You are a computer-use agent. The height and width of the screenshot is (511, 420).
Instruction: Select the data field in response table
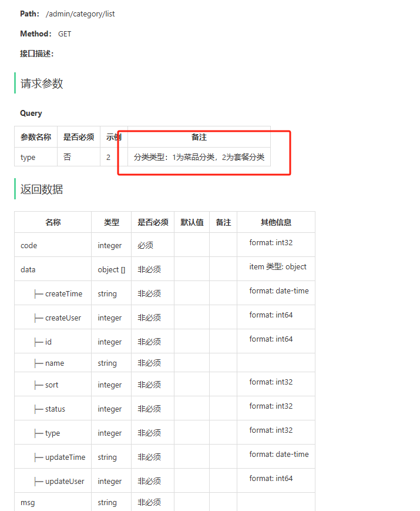[28, 270]
